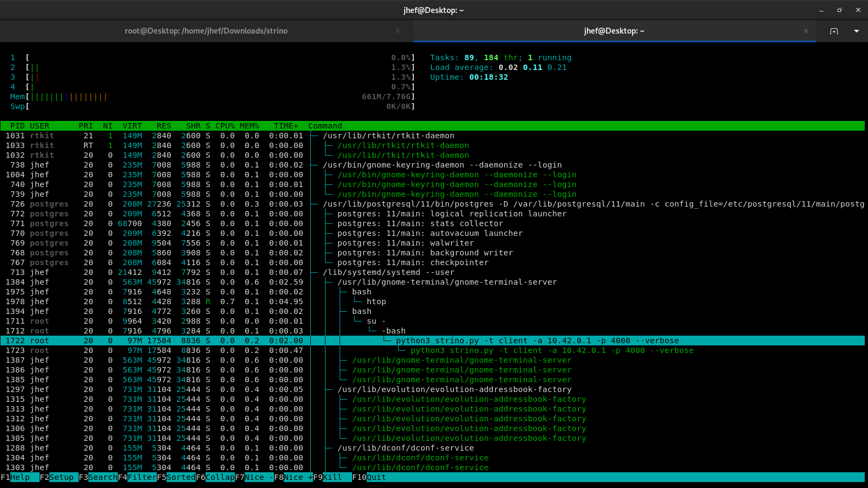Select dconf-service PID 1288 row
The image size is (868, 488).
[432, 448]
